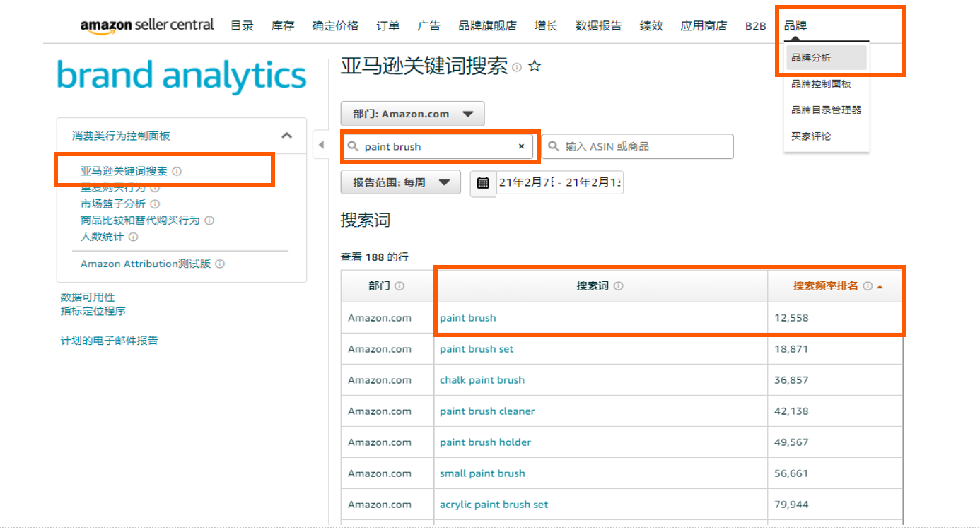The height and width of the screenshot is (530, 980).
Task: Collapse the side panel with left arrow
Action: [x=321, y=145]
